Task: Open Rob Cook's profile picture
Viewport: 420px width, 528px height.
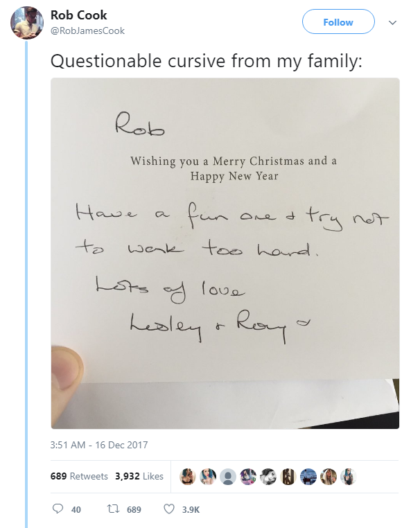Action: pos(27,23)
